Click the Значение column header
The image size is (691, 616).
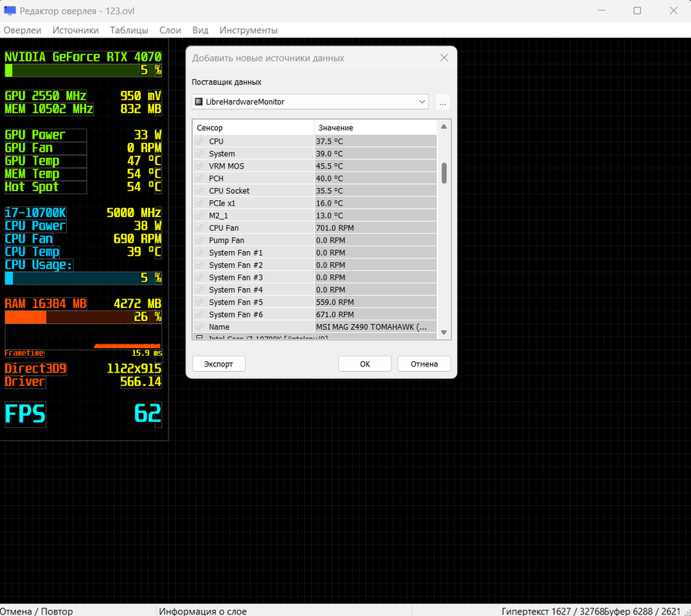tap(375, 128)
